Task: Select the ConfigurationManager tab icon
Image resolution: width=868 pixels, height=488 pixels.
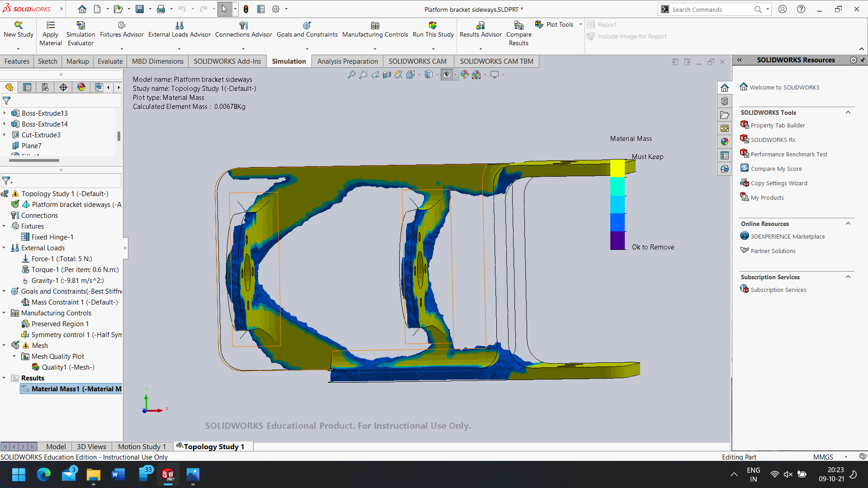Action: tap(45, 87)
